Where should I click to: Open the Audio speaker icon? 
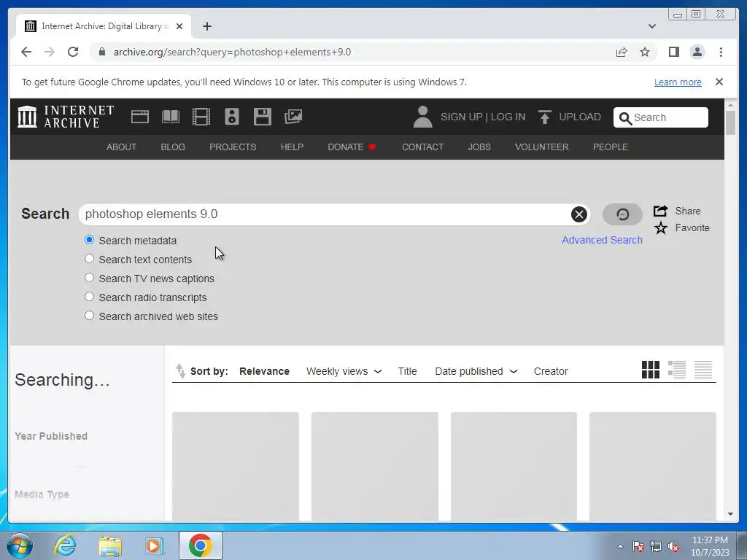(231, 117)
